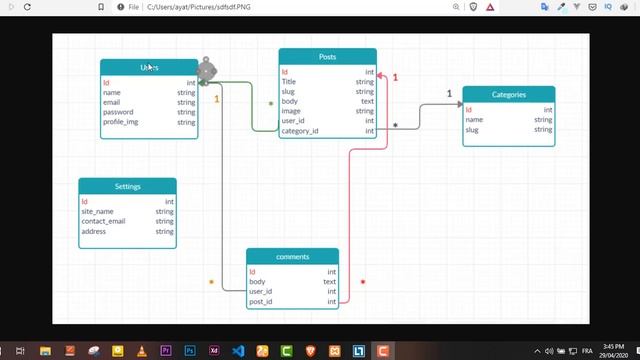Click the Users table header
The height and width of the screenshot is (360, 640).
(149, 67)
